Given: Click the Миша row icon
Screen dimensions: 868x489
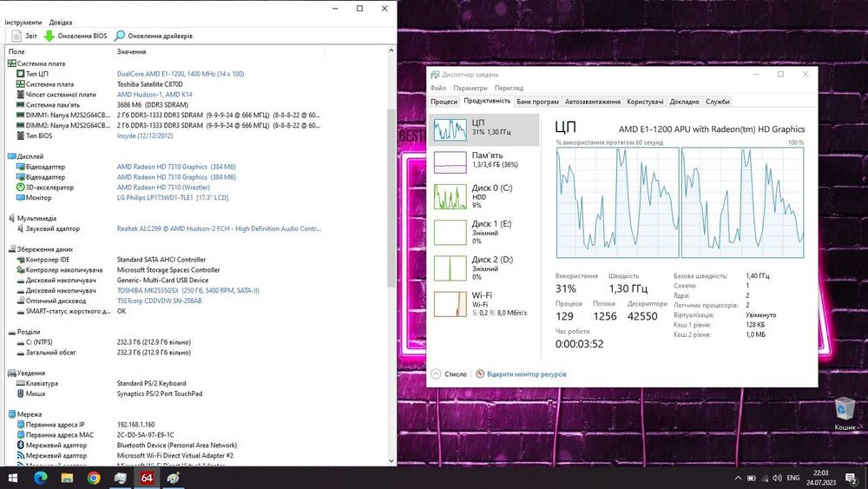Looking at the screenshot, I should 21,393.
